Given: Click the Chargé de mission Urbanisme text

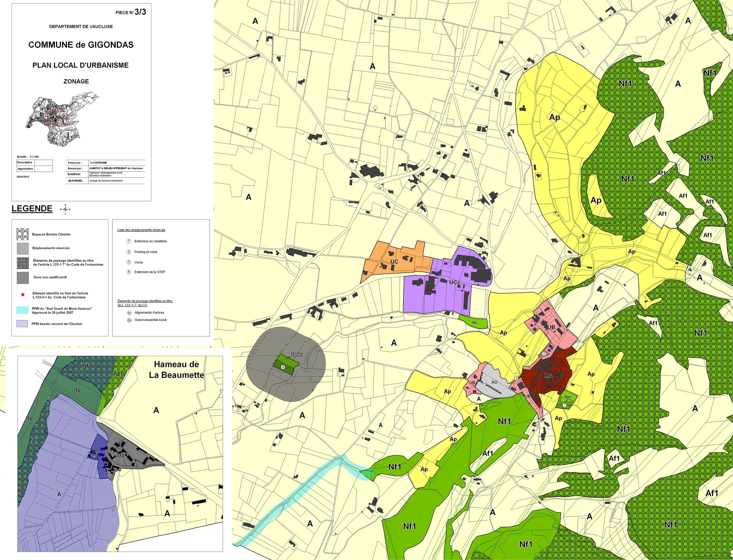Looking at the screenshot, I should pyautogui.click(x=106, y=181).
